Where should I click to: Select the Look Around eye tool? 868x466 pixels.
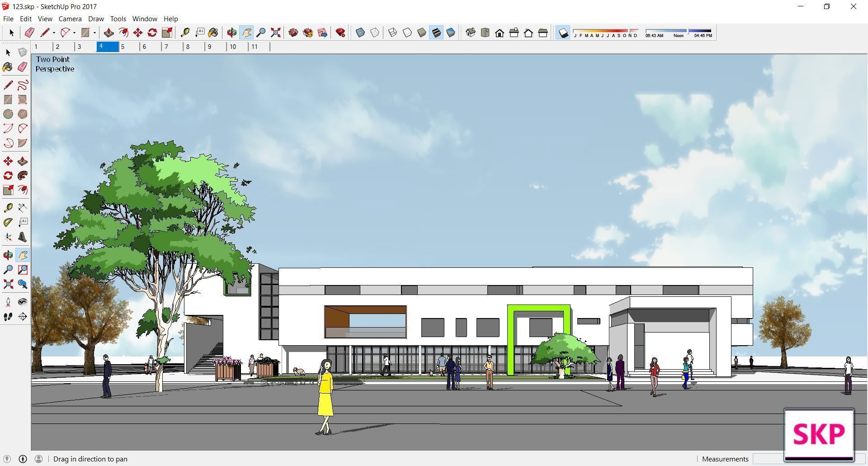23,302
